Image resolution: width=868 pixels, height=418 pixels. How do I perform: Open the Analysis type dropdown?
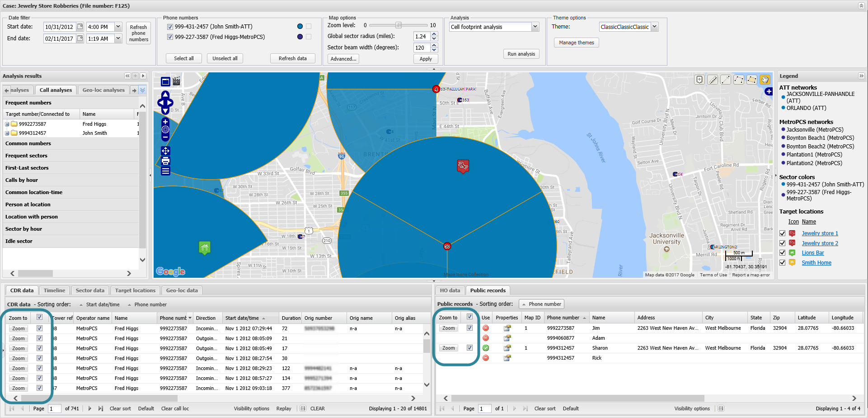tap(535, 27)
